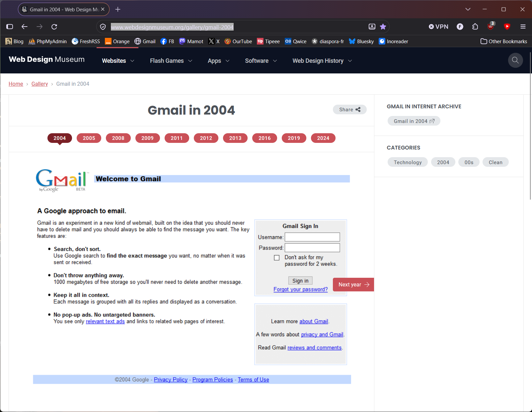Click the round F extension icon
The height and width of the screenshot is (412, 532).
pyautogui.click(x=460, y=27)
